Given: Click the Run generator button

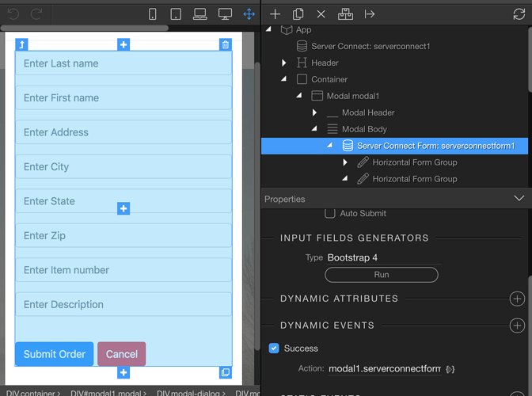Looking at the screenshot, I should point(382,275).
